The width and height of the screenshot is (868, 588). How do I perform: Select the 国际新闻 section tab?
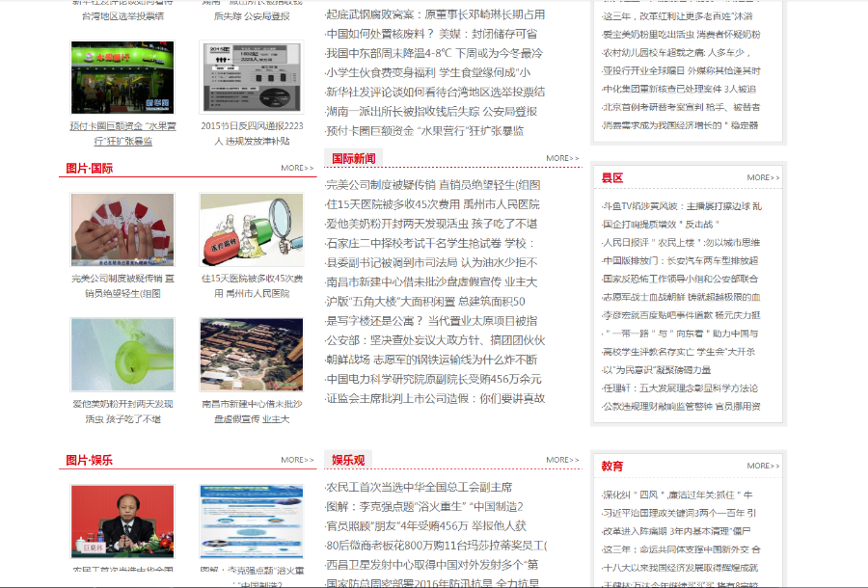click(x=354, y=159)
